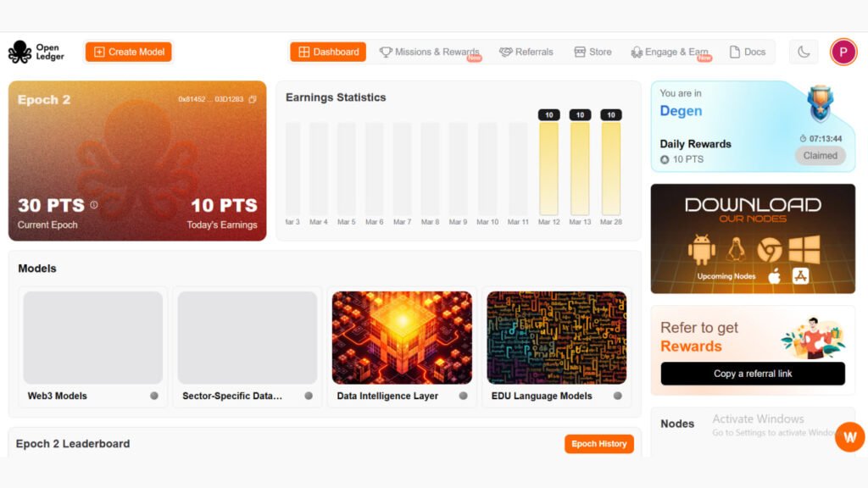
Task: Click the Referrals handshake icon
Action: [x=505, y=52]
